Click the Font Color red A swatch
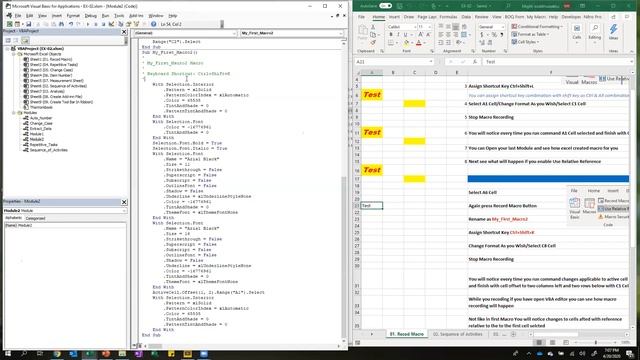 coord(419,42)
